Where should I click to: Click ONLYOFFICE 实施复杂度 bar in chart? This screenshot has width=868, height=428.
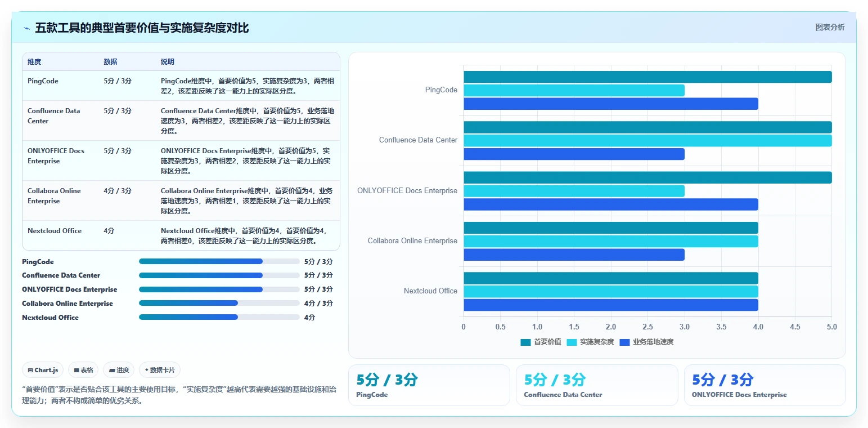click(574, 191)
